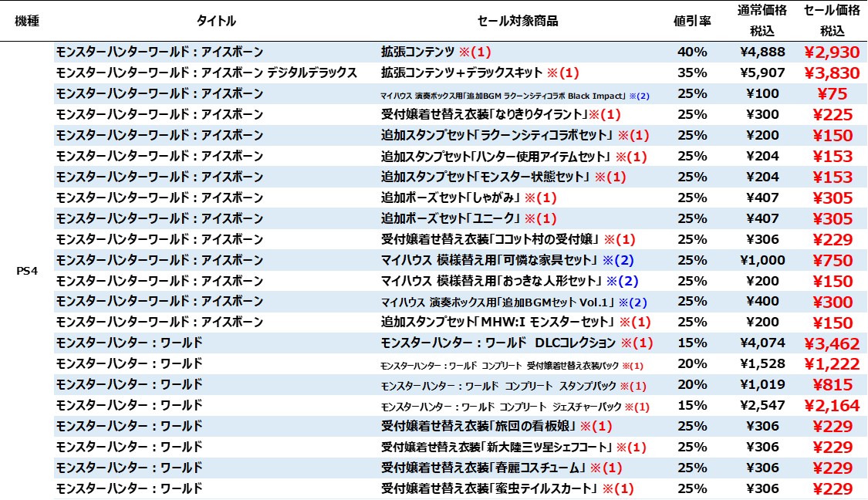Click the ¥2,164 sale price
The width and height of the screenshot is (868, 500).
click(x=832, y=405)
